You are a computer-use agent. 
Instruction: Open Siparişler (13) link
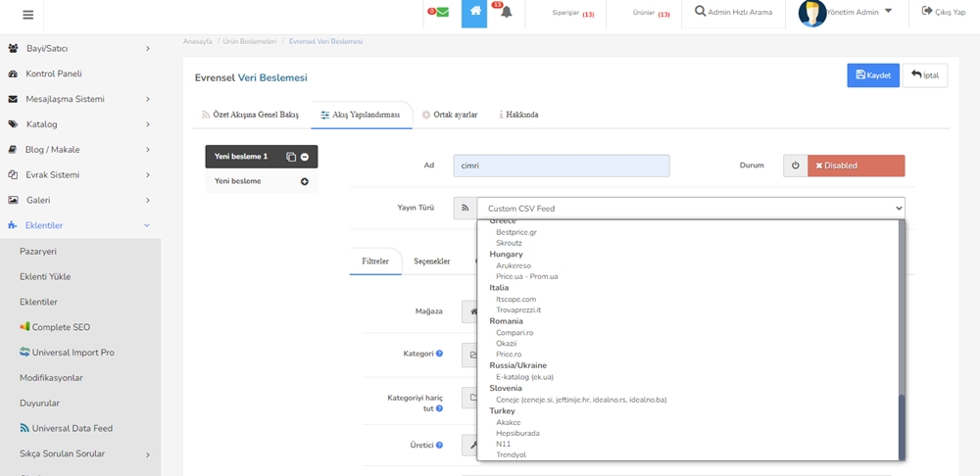tap(573, 13)
